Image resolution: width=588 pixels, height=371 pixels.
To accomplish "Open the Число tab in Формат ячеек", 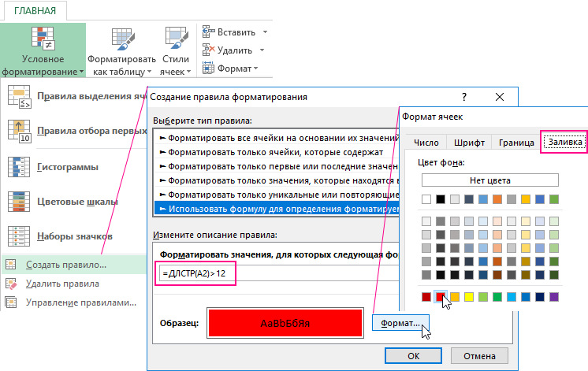I will 426,143.
